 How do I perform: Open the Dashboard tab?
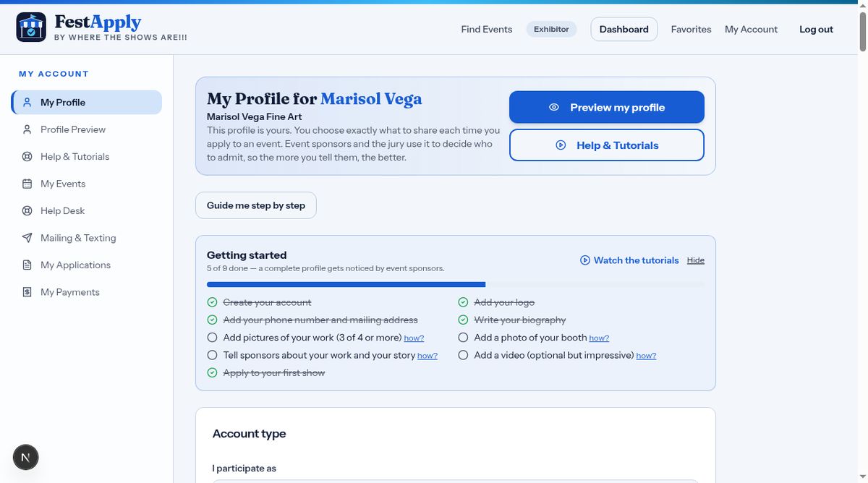pos(624,29)
